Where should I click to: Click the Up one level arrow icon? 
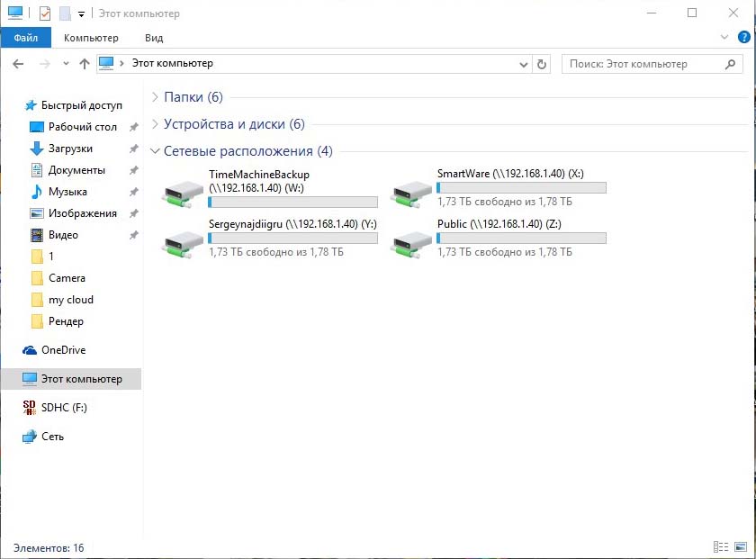(x=85, y=64)
